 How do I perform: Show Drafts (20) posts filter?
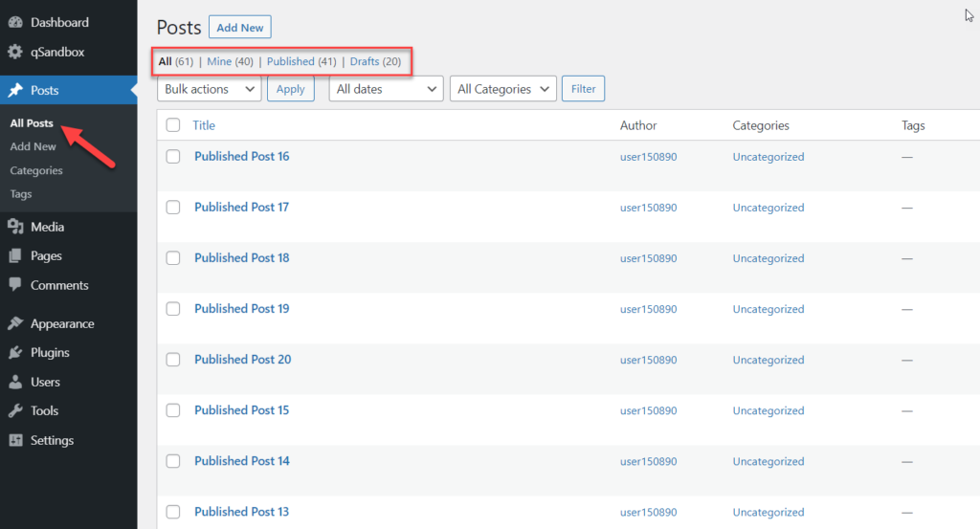[x=375, y=61]
